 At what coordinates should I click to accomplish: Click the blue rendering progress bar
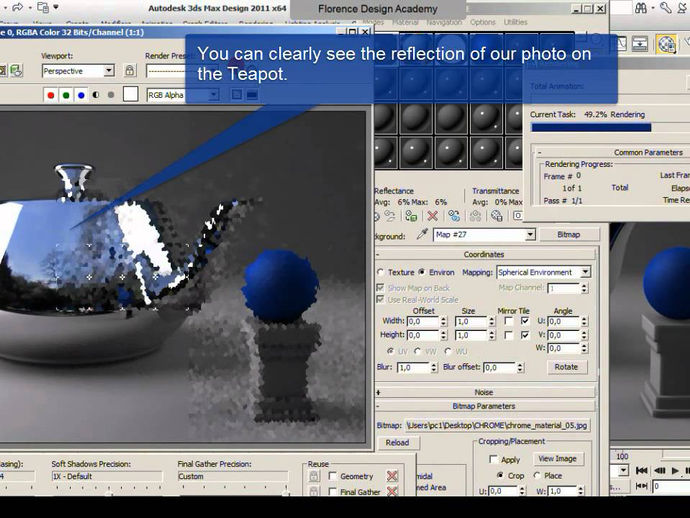[x=591, y=127]
